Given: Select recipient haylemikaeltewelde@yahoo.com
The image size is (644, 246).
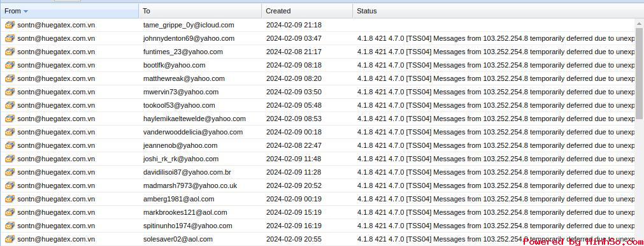Looking at the screenshot, I should [x=194, y=119].
